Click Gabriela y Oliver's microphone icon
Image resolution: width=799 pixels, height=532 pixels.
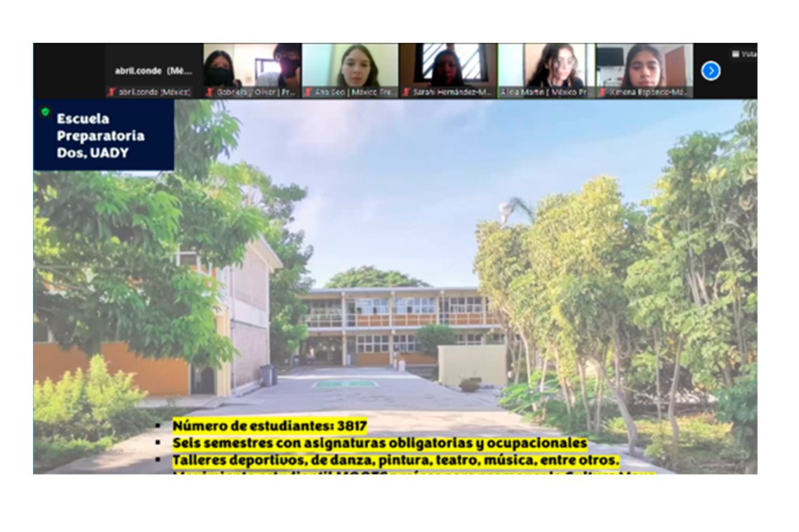click(209, 91)
